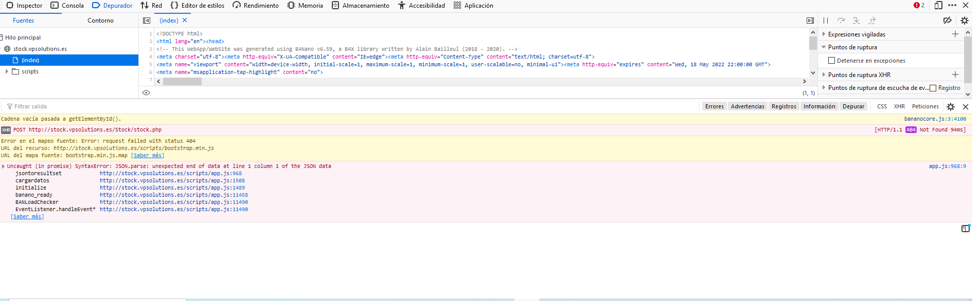Collapse the sources pane with toggle icon
980x301 pixels.
pyautogui.click(x=147, y=21)
